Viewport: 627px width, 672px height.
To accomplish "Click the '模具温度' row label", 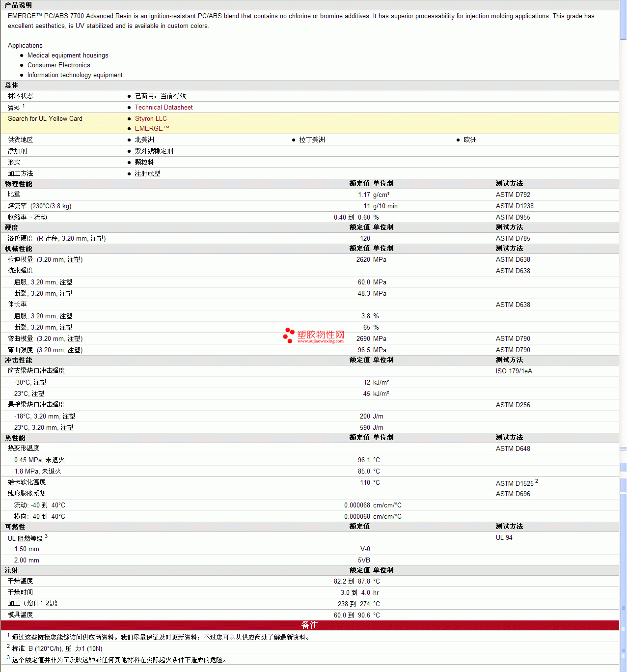I will pos(20,615).
